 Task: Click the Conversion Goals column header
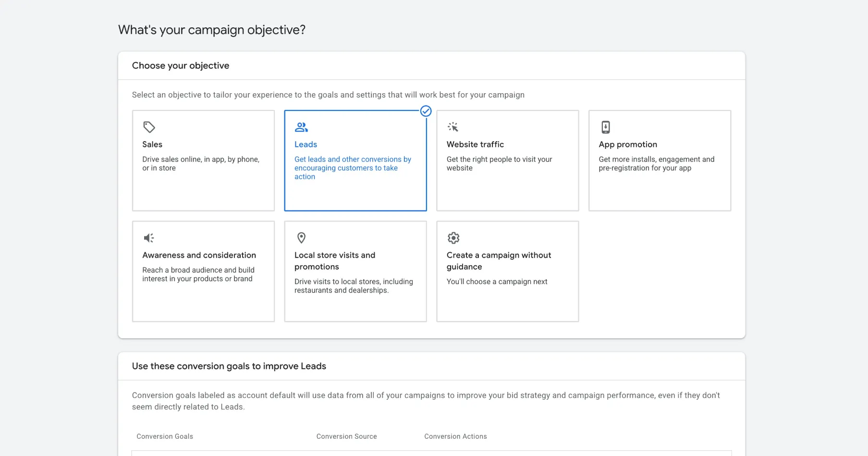tap(165, 436)
